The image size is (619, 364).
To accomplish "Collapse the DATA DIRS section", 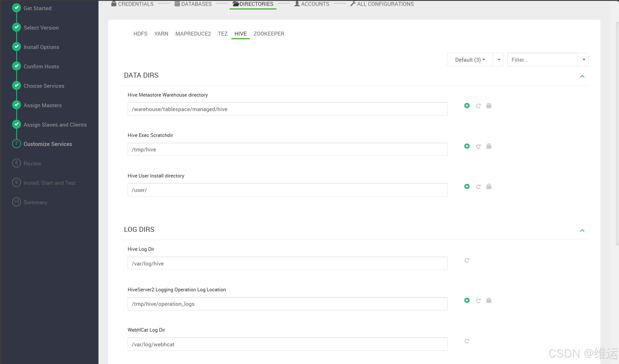I will click(x=582, y=76).
